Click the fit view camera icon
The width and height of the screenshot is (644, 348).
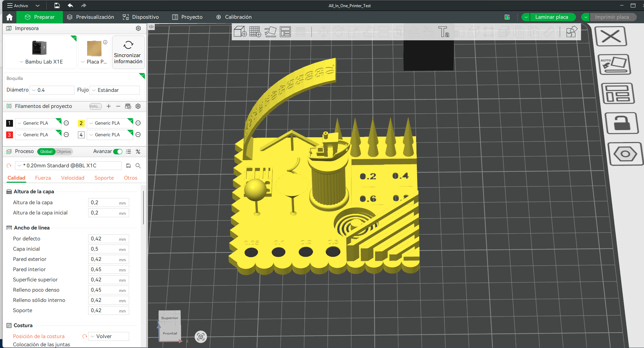click(x=201, y=337)
